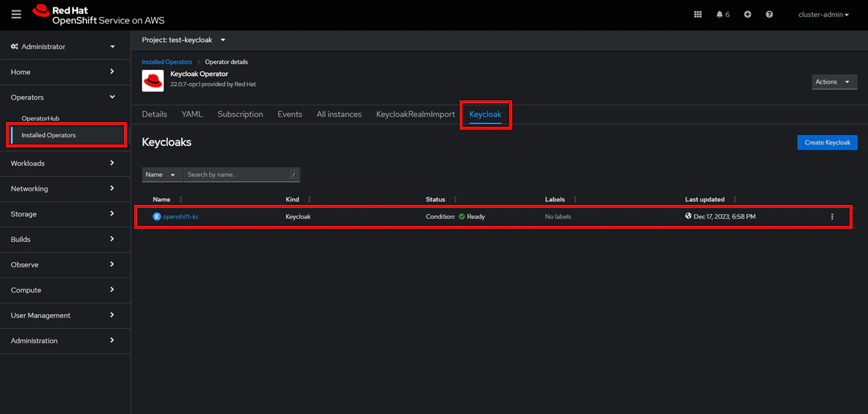Open the Name filter type dropdown

(x=161, y=174)
